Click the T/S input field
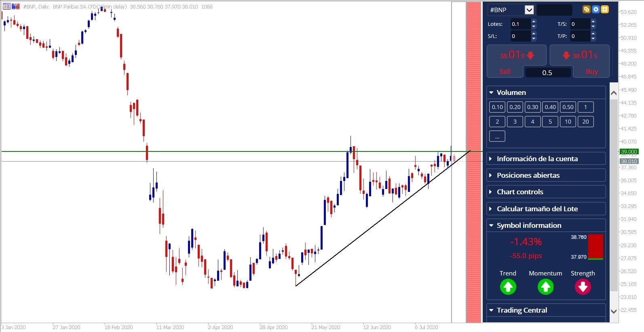The height and width of the screenshot is (332, 644). [580, 24]
